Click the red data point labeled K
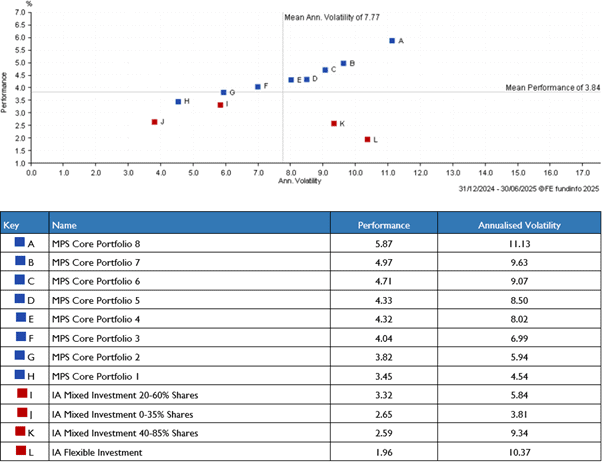This screenshot has width=602, height=463. click(x=334, y=123)
